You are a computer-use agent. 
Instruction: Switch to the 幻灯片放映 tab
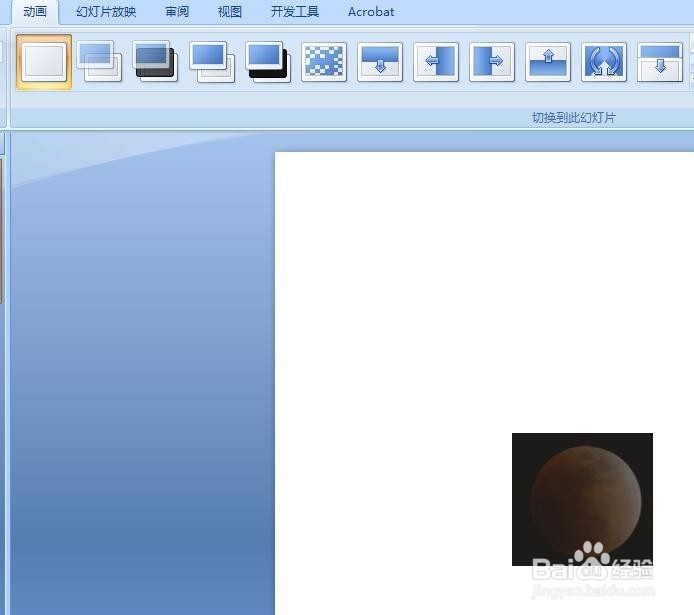tap(106, 12)
